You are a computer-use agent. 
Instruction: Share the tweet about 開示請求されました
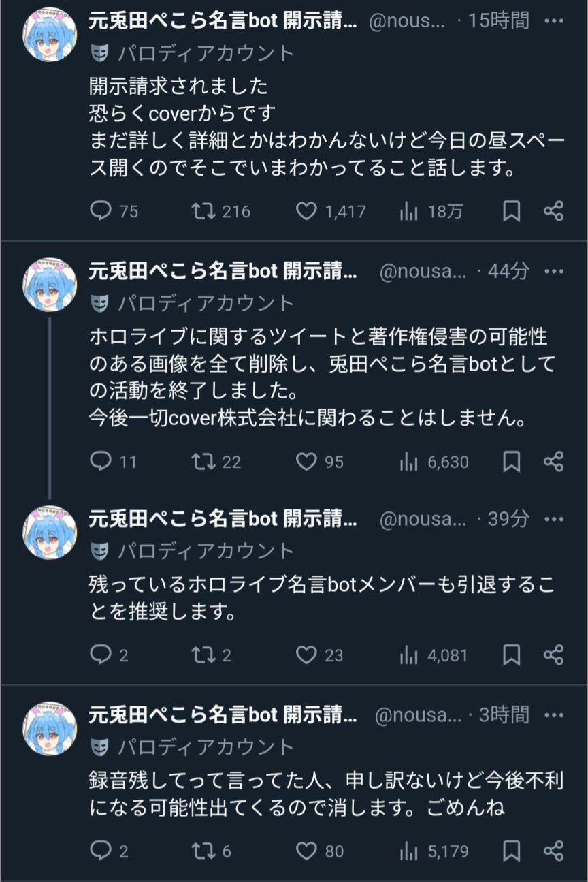553,212
